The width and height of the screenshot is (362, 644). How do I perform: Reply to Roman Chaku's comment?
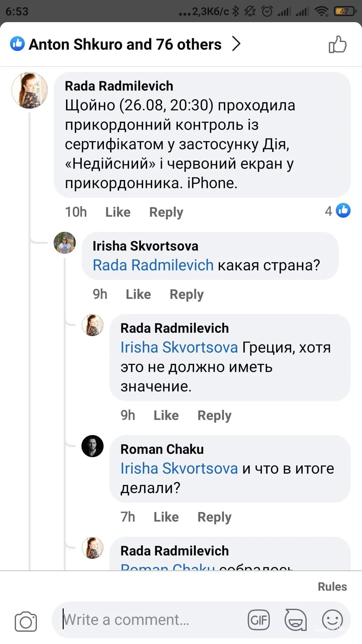[x=214, y=517]
